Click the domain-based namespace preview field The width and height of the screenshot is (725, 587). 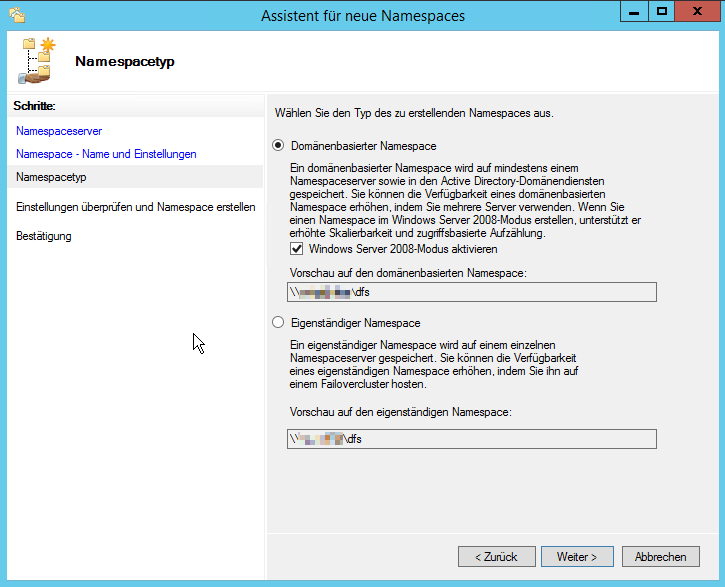471,292
